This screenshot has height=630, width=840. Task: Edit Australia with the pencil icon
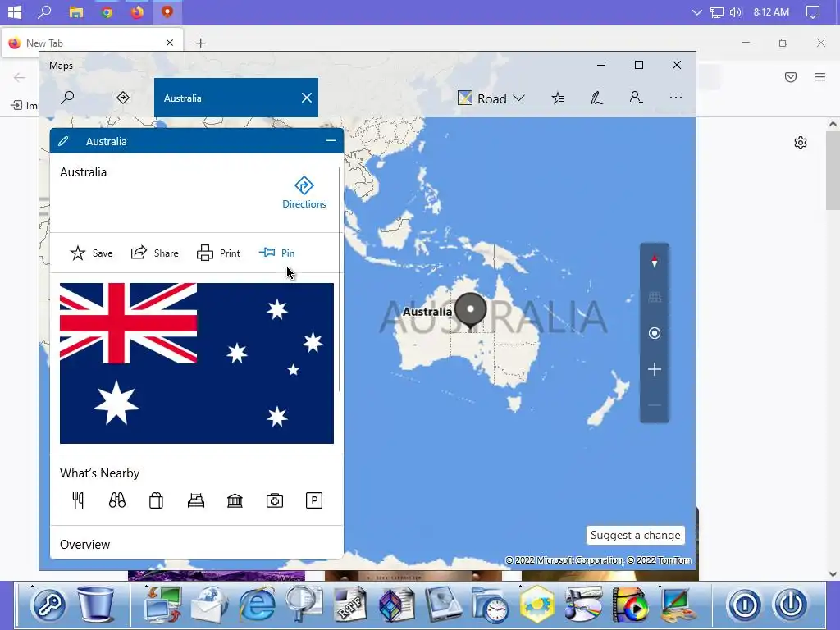(x=63, y=141)
